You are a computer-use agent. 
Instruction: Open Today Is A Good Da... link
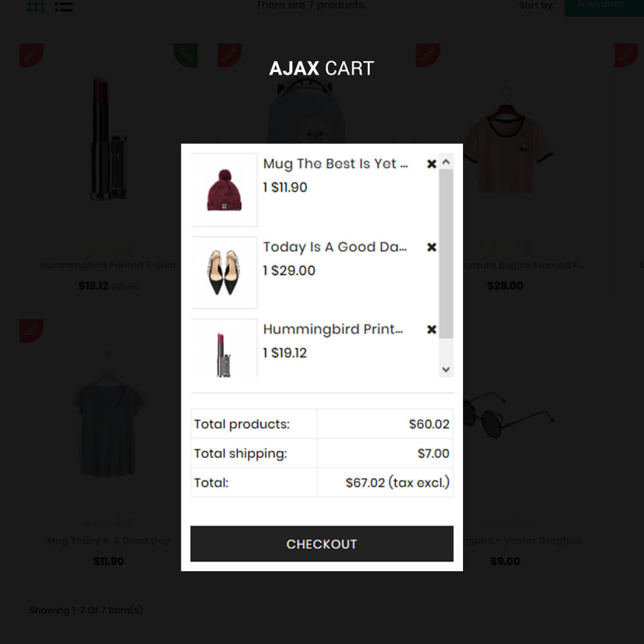coord(335,247)
